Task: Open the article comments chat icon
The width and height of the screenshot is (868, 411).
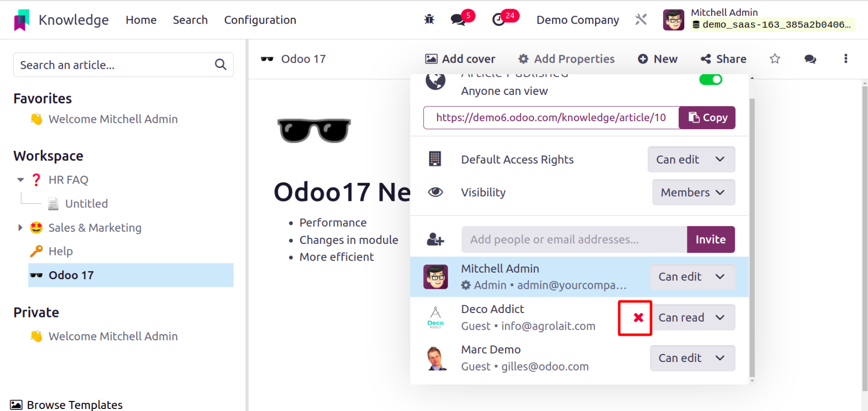Action: (x=810, y=59)
